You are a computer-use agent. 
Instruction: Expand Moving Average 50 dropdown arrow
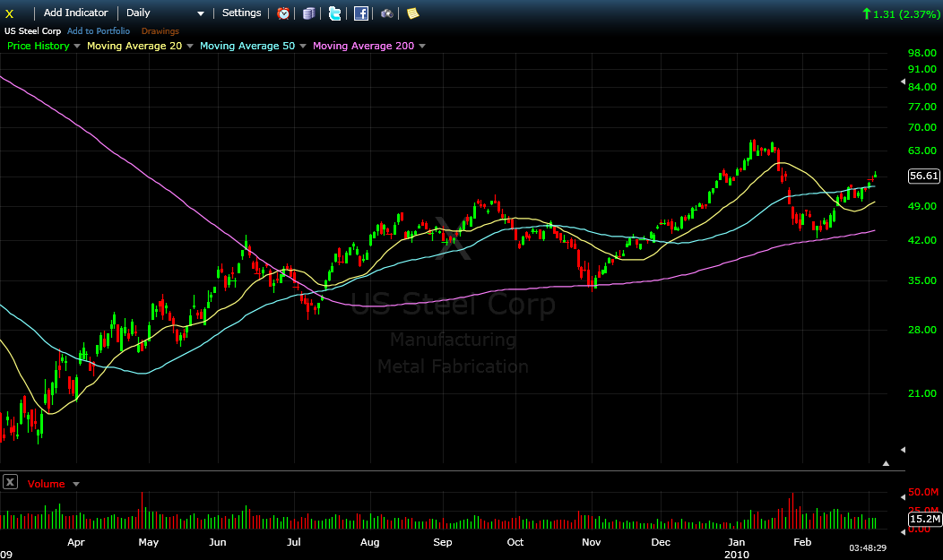(303, 47)
